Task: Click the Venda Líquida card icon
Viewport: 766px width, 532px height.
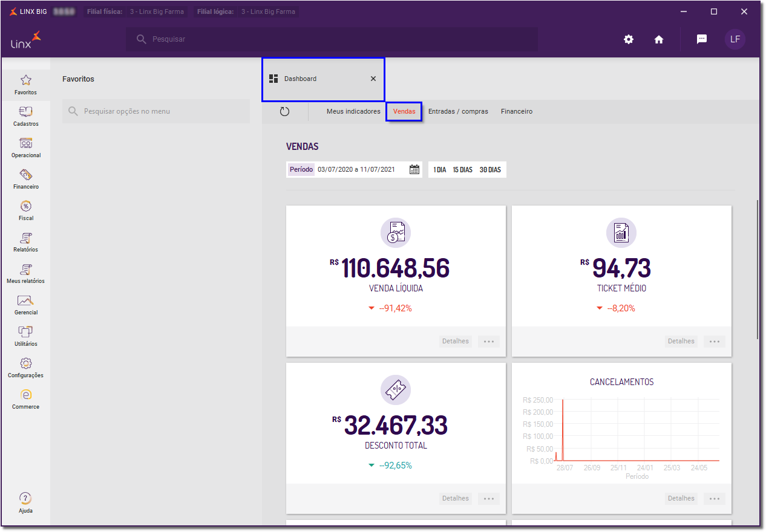Action: pos(396,233)
